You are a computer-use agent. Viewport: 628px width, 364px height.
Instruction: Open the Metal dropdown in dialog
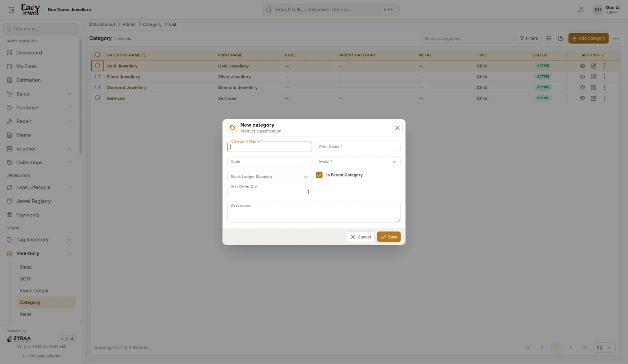click(x=358, y=162)
